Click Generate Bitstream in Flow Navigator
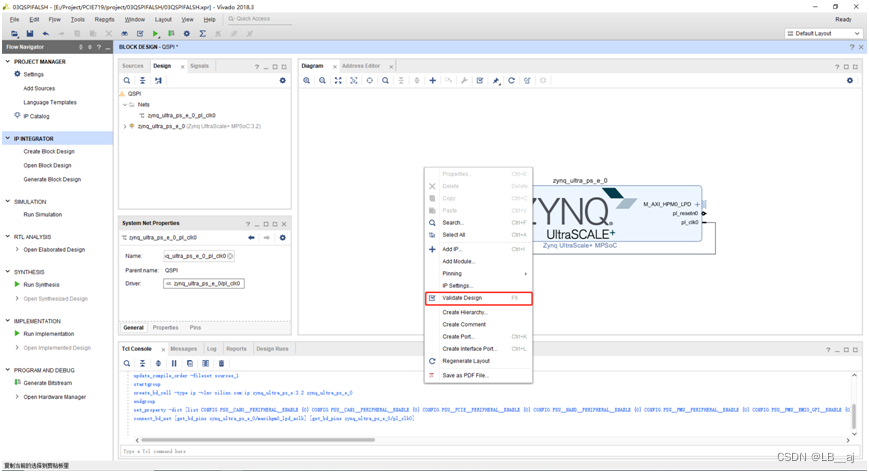Screen dimensions: 869x473 48,383
